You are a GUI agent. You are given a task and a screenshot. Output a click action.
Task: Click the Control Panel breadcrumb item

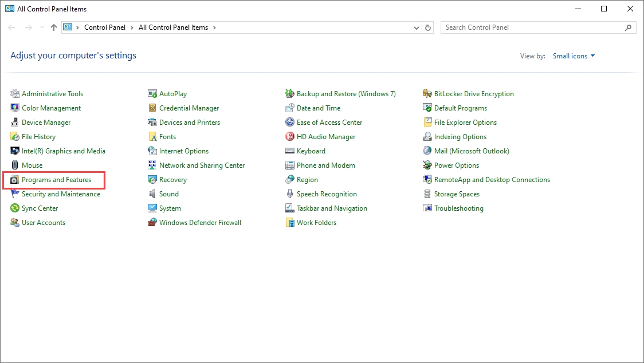click(105, 27)
